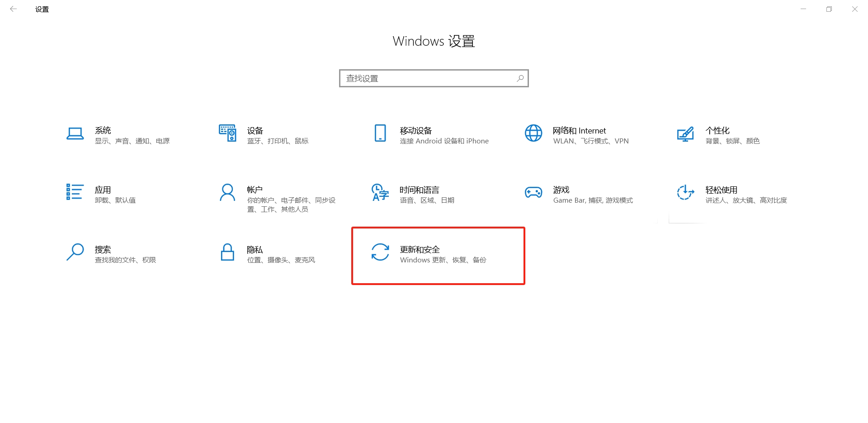Click the Update & Security refresh-arrows icon
868x423 pixels.
(380, 252)
